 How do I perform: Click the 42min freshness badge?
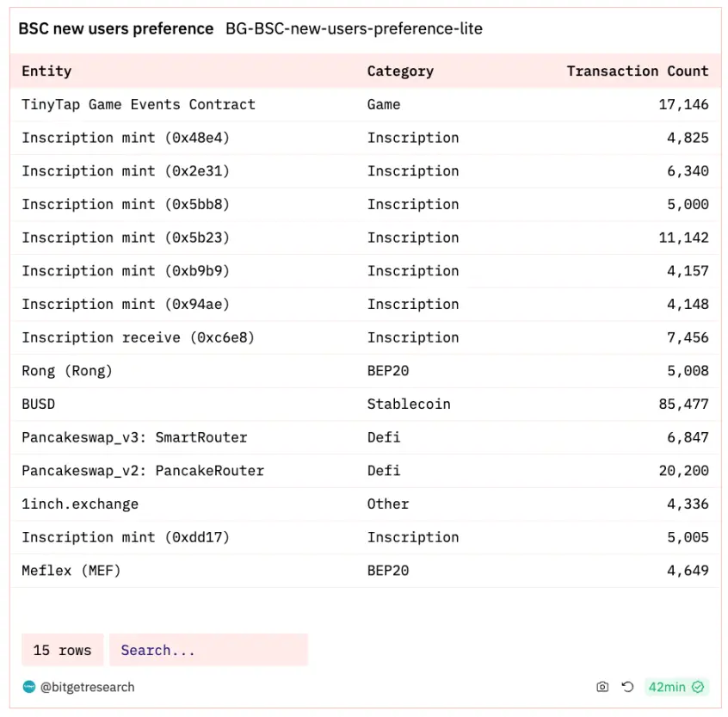(667, 687)
